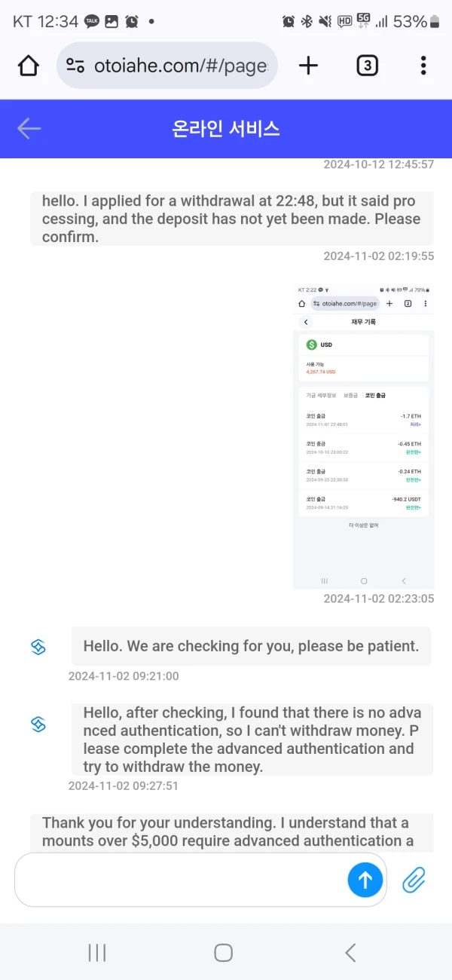The image size is (452, 980).
Task: Tap the withdrawal at 22:48 message
Action: coord(231,219)
